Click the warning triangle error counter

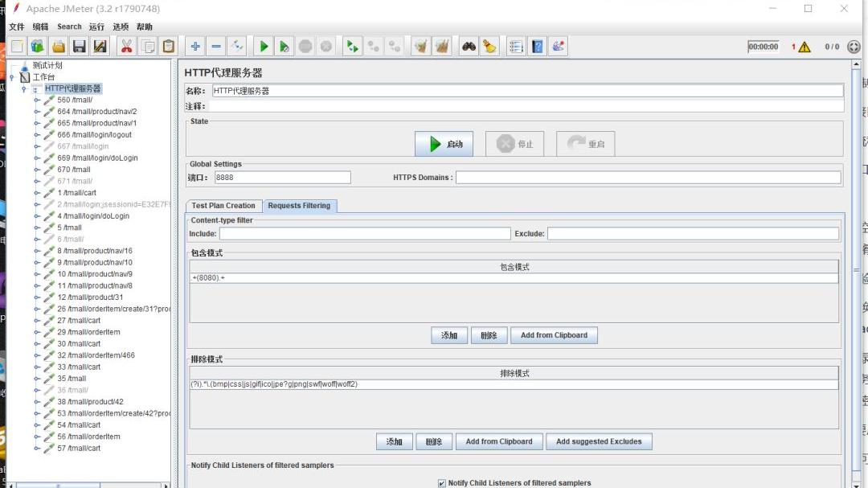[x=805, y=47]
